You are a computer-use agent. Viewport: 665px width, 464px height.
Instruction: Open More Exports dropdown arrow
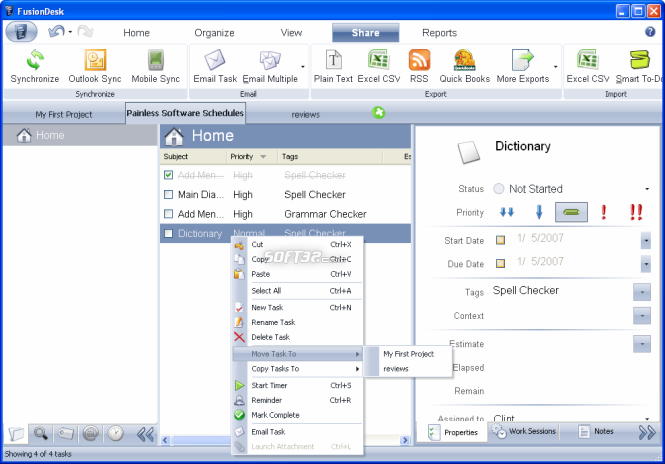click(556, 67)
